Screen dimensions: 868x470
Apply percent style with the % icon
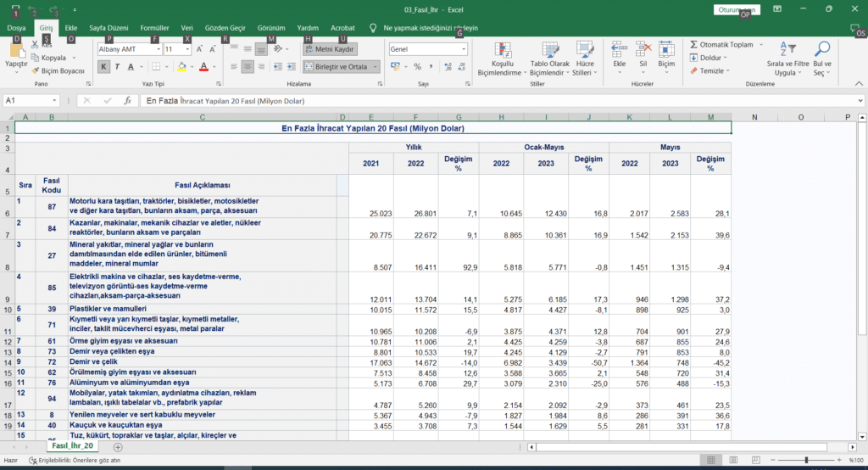click(x=417, y=67)
